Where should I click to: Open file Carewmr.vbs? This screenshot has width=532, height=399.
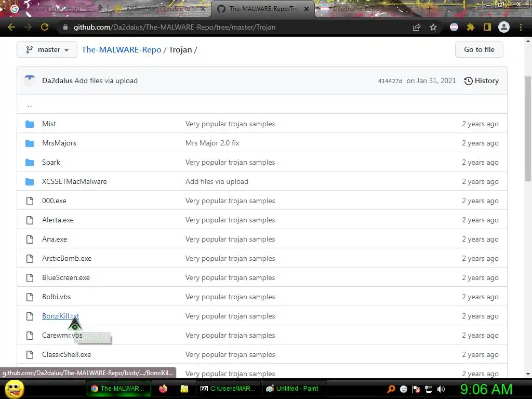click(62, 335)
